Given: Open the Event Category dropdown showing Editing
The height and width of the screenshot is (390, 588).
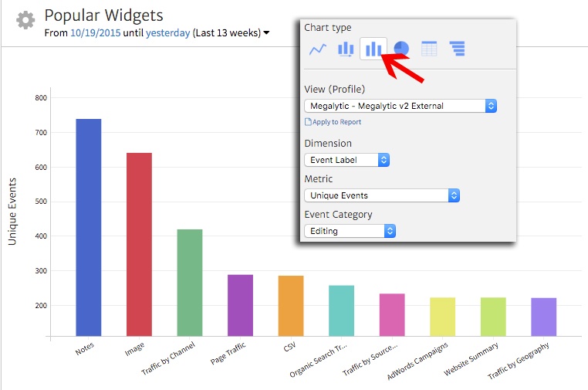Looking at the screenshot, I should (350, 231).
